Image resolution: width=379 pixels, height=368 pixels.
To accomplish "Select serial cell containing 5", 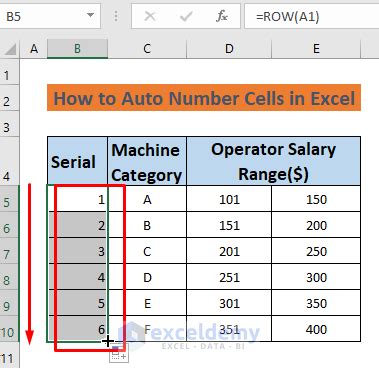I will tap(77, 303).
